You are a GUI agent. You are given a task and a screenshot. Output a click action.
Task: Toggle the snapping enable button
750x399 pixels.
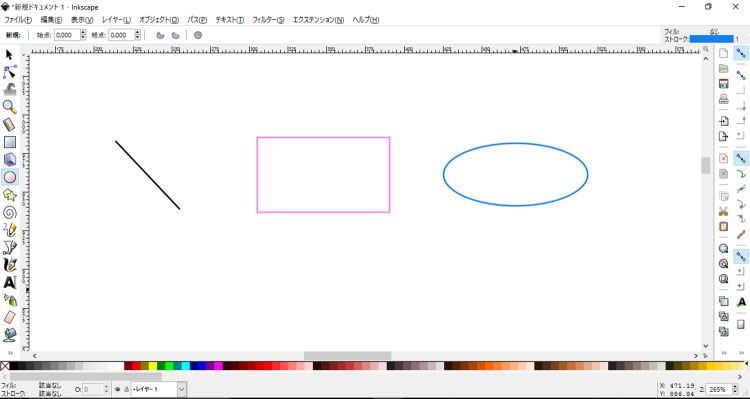click(x=741, y=53)
